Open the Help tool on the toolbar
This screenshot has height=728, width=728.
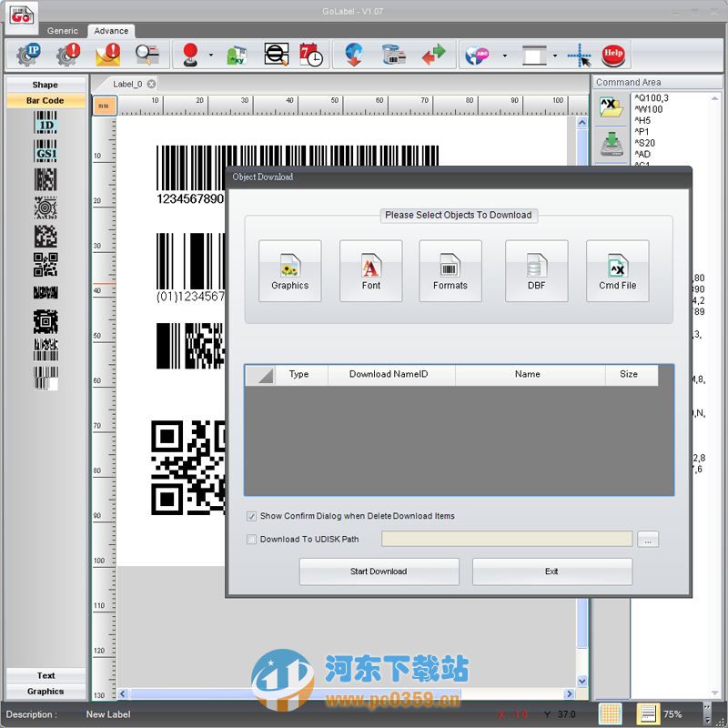(613, 55)
